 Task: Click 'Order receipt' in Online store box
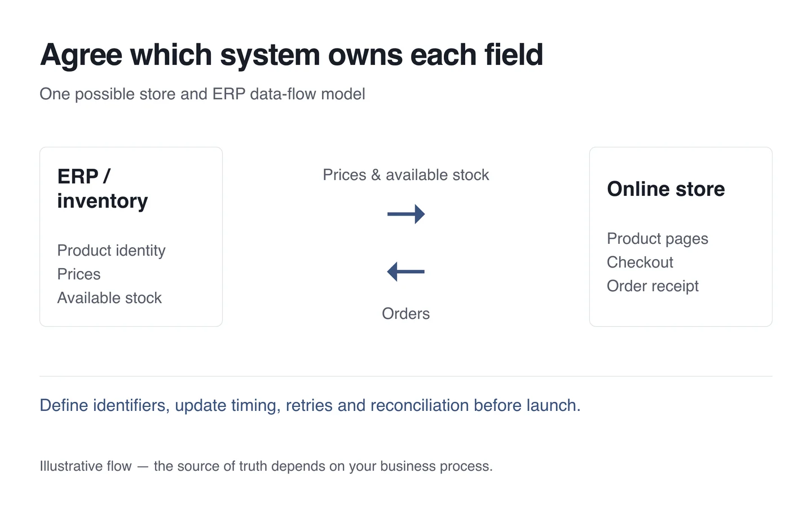pos(653,286)
